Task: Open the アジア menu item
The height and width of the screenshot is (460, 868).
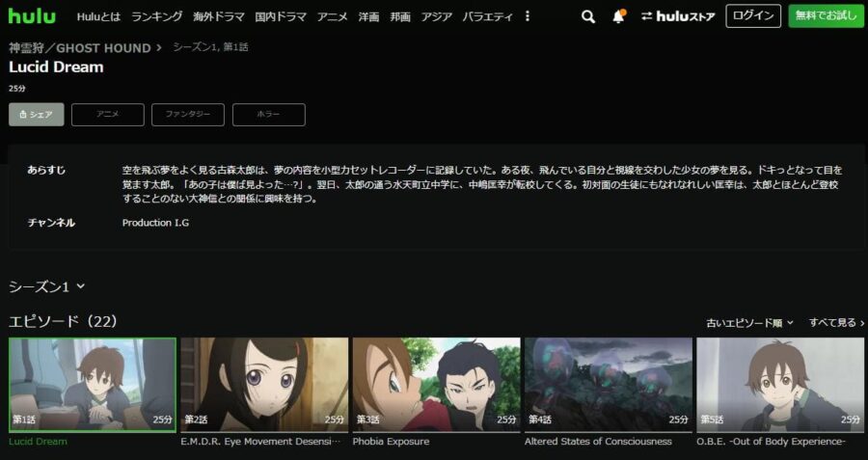Action: (436, 16)
